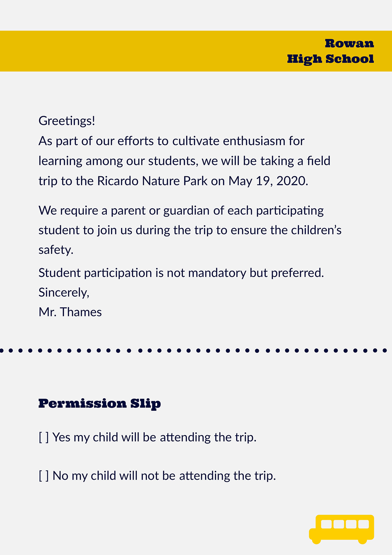Click the word safety.
The image size is (392, 555).
[56, 250]
